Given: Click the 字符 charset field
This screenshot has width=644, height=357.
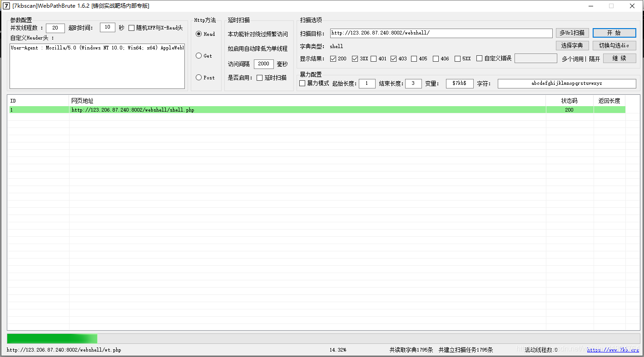Looking at the screenshot, I should (567, 83).
